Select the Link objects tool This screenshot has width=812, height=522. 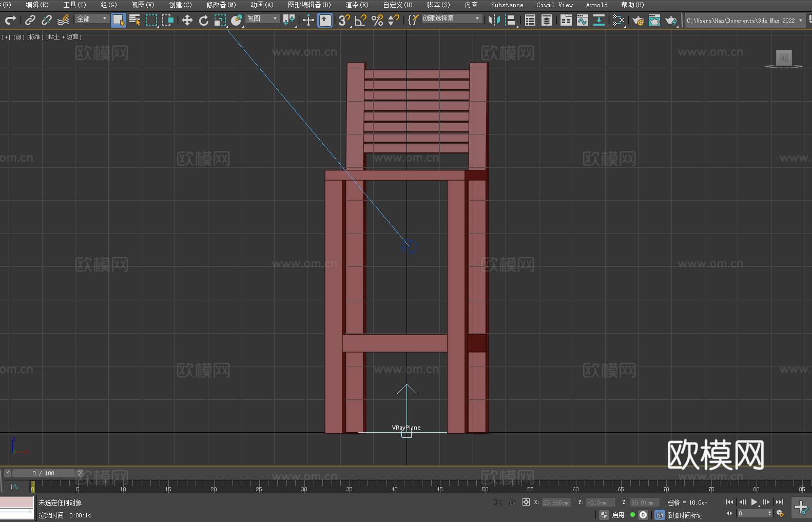point(30,20)
